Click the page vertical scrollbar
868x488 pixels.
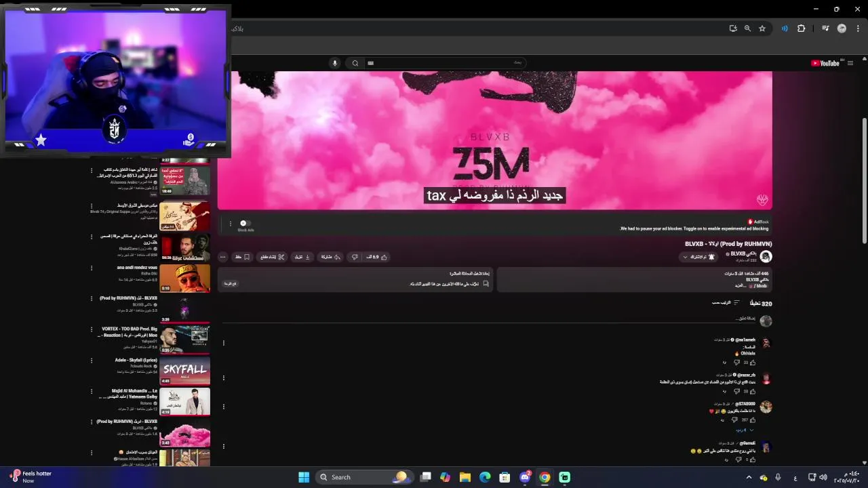pos(864,182)
